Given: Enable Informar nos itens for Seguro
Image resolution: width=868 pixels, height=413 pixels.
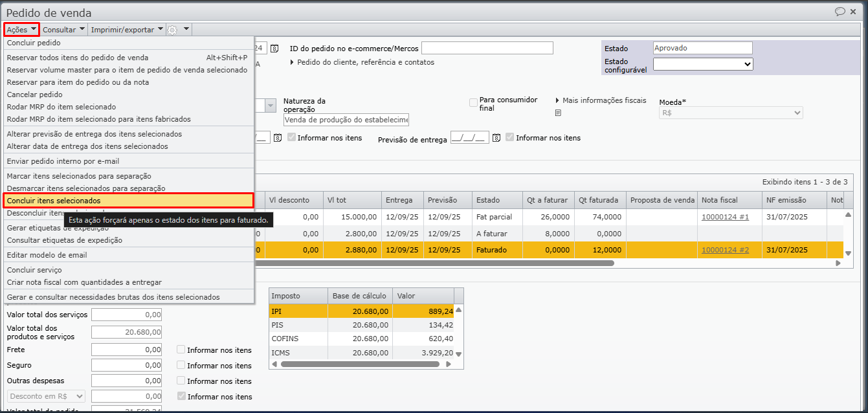Looking at the screenshot, I should click(x=181, y=365).
